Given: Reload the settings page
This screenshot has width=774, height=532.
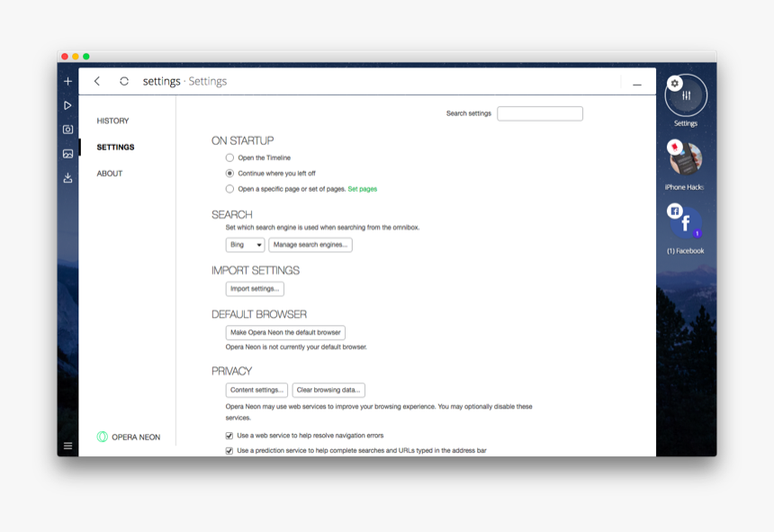Looking at the screenshot, I should pos(124,81).
